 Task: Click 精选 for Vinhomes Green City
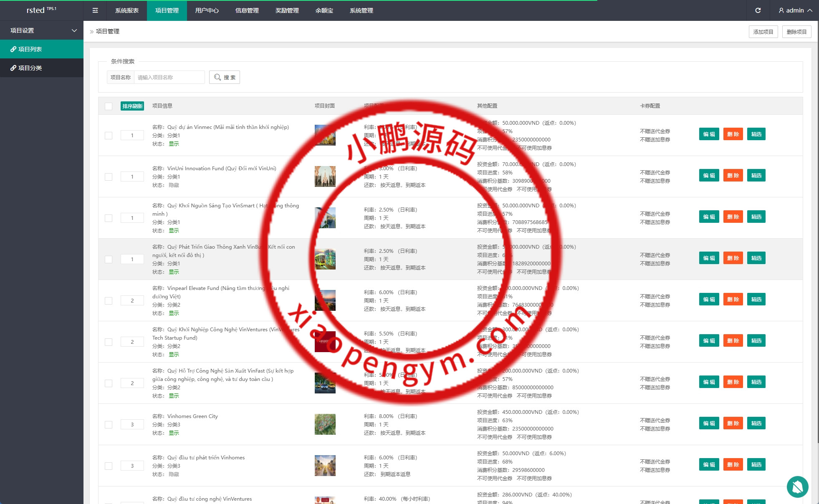[x=756, y=423]
